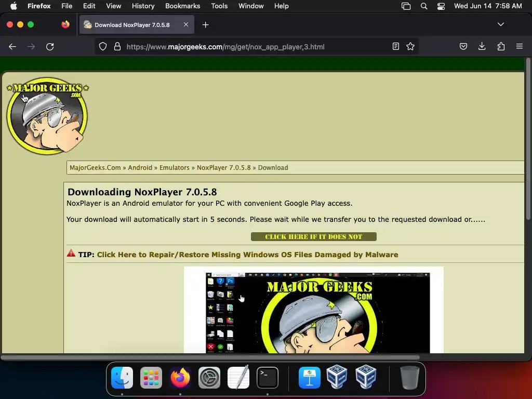
Task: Go back to the previous page
Action: point(12,46)
